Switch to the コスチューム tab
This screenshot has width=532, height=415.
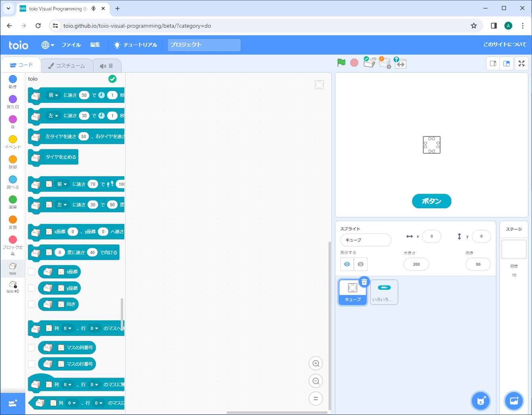pos(67,65)
